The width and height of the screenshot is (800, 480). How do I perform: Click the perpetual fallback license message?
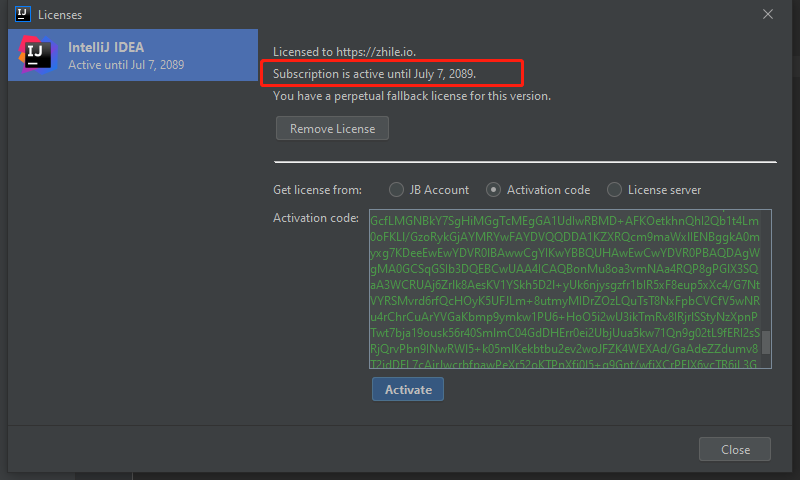[412, 97]
